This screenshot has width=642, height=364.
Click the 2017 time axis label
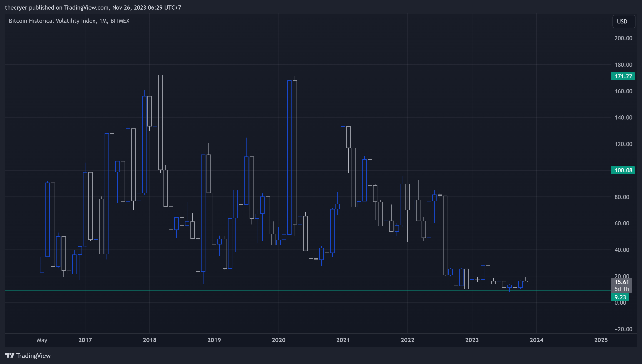85,340
